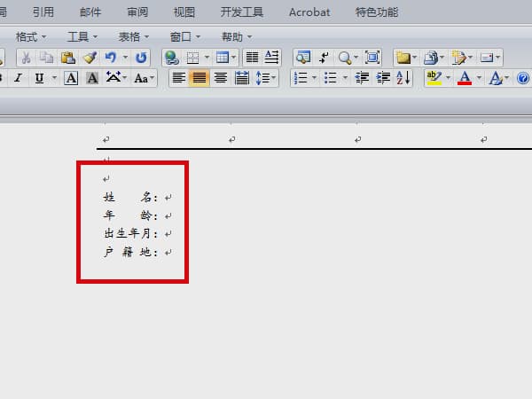Open highlight color dropdown arrow
The image size is (532, 399).
pos(448,78)
